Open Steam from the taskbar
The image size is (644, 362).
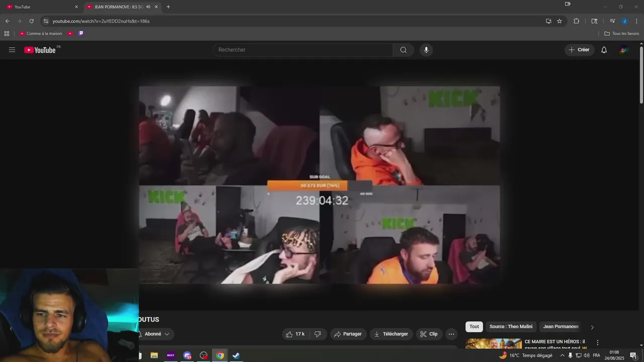(235, 355)
